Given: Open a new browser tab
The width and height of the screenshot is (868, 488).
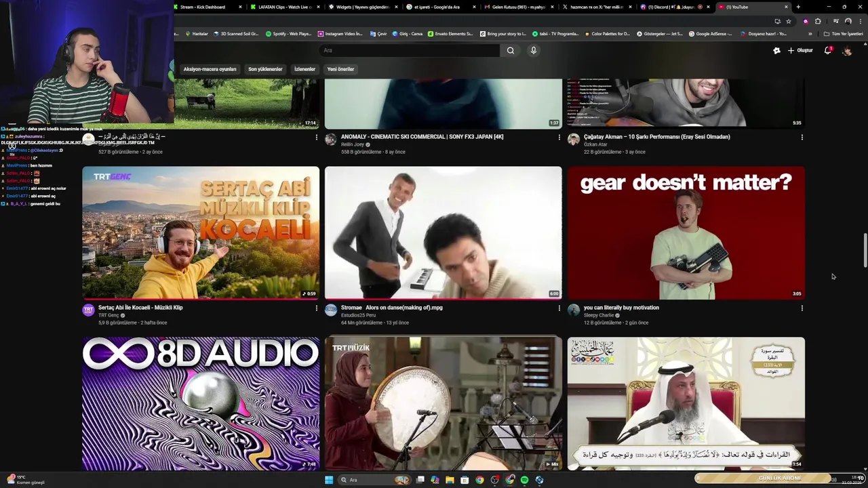Looking at the screenshot, I should pos(798,7).
